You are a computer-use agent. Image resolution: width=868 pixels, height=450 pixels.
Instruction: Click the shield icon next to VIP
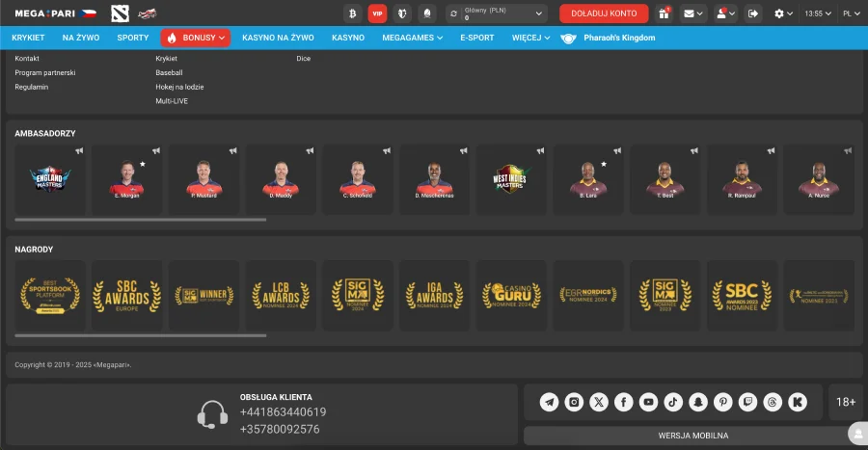coord(402,13)
